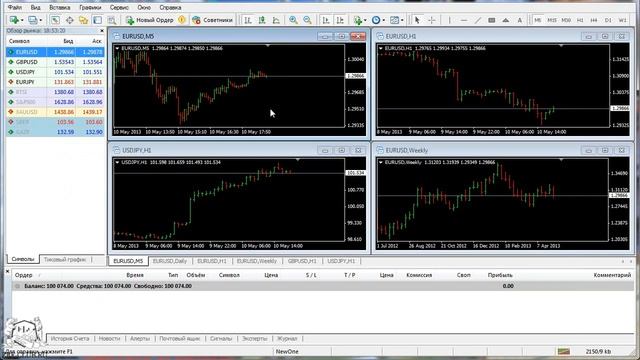Switch timeframe to H4
The width and height of the screenshot is (640, 360).
594,20
